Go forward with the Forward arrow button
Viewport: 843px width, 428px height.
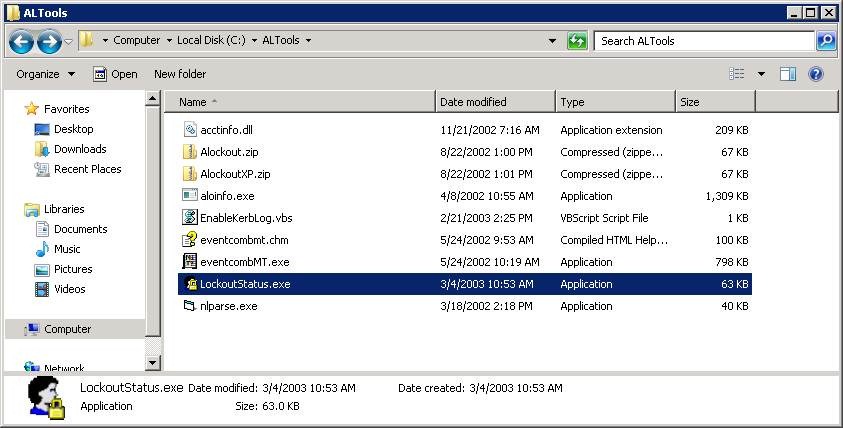coord(48,41)
